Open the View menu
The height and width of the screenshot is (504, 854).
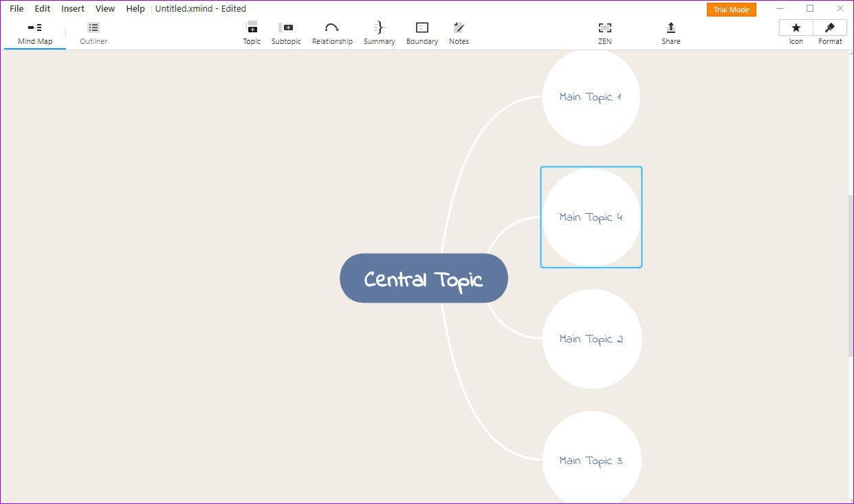(105, 9)
